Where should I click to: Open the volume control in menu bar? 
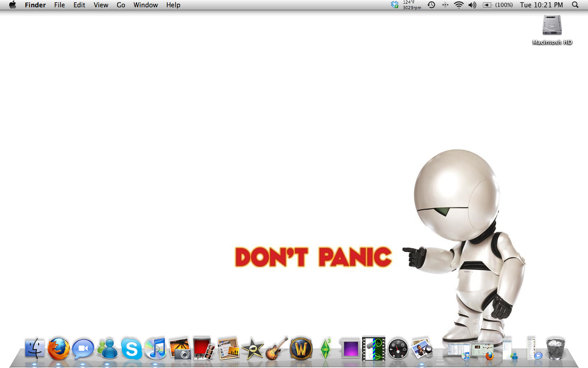click(x=472, y=5)
